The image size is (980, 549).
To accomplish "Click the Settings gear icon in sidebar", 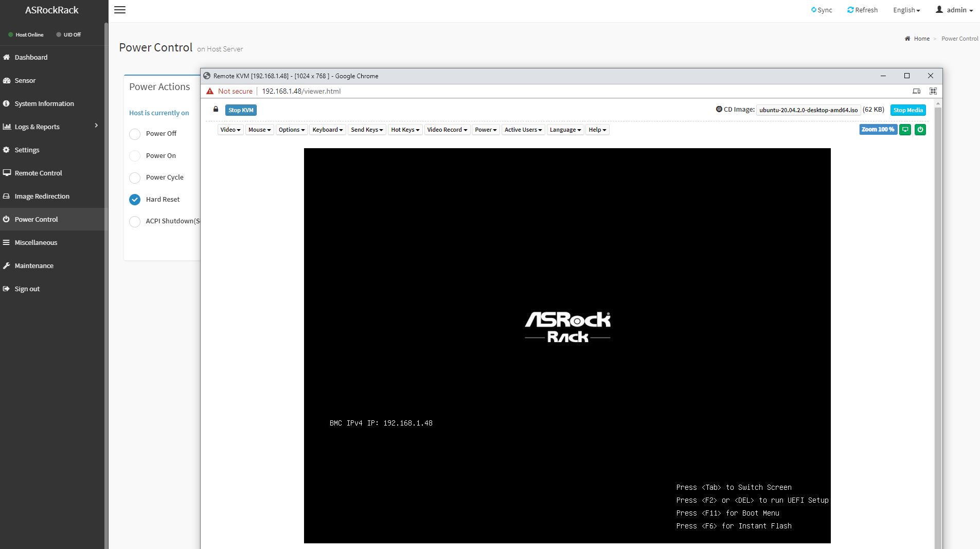I will tap(6, 150).
